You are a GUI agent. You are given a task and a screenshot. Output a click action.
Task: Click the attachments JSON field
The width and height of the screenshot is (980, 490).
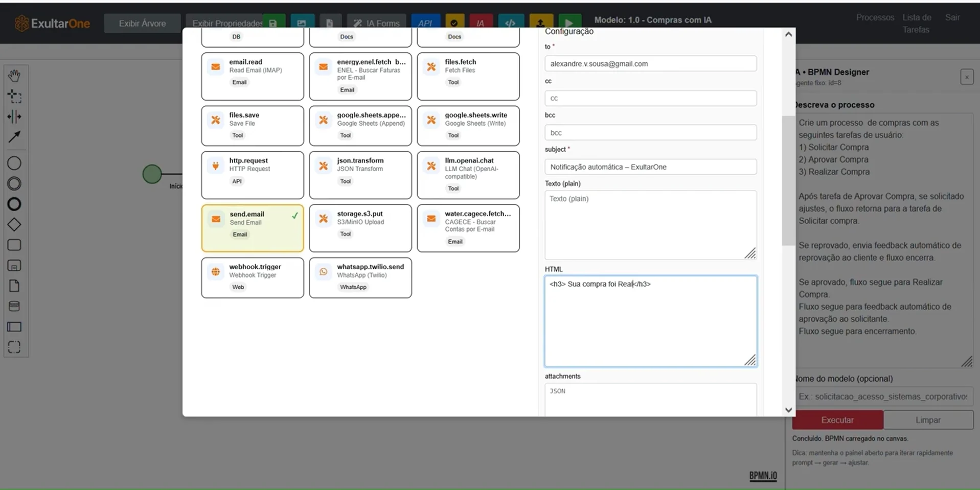point(650,400)
